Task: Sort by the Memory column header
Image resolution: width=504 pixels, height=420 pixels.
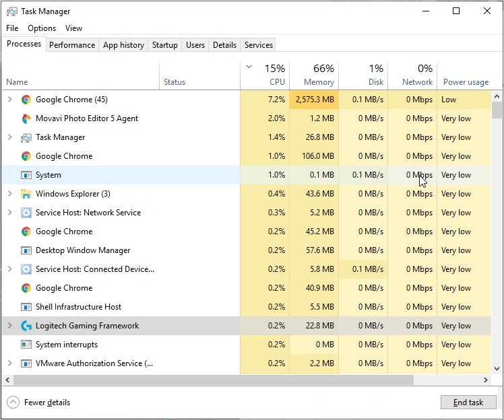Action: click(314, 75)
